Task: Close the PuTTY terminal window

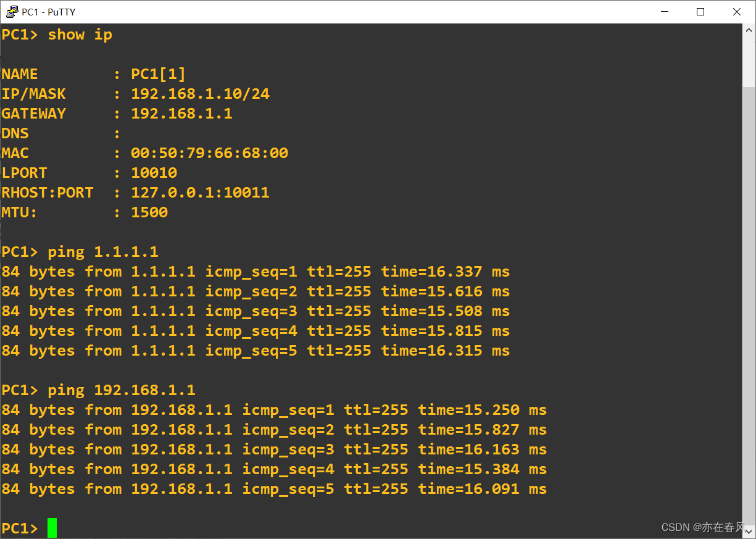Action: 737,12
